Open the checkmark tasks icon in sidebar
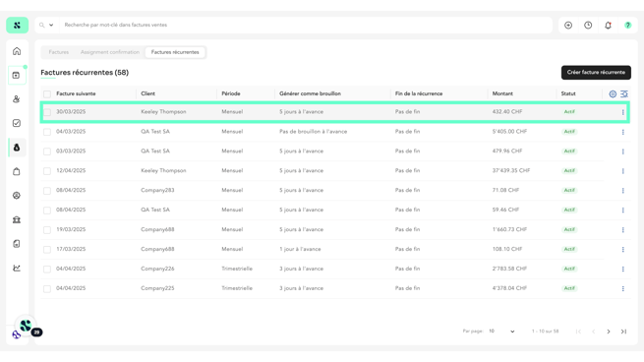 tap(17, 123)
